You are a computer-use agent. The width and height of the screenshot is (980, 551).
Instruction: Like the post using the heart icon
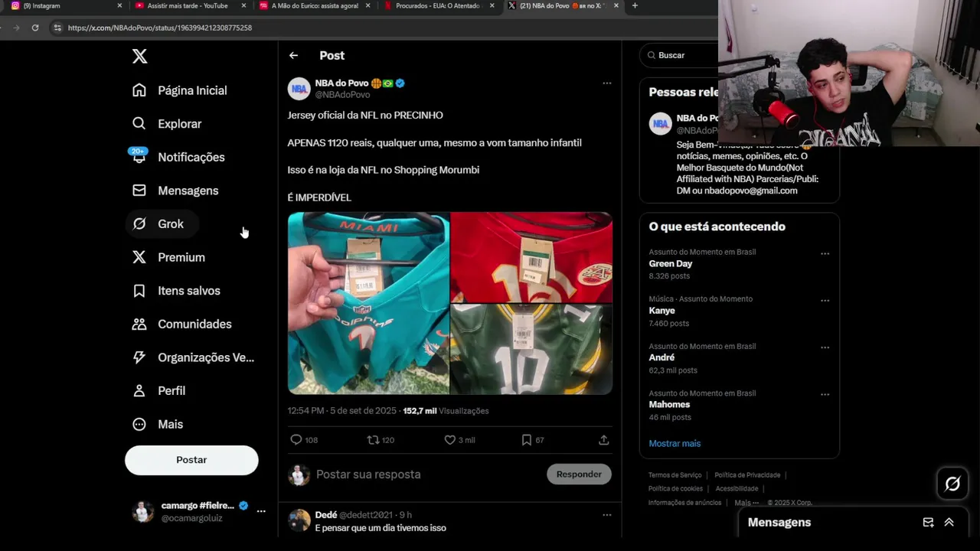tap(450, 440)
